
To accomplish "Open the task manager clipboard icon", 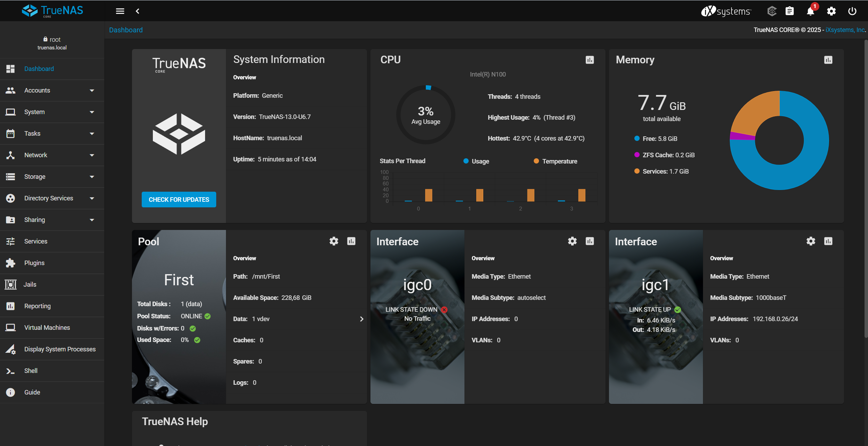I will (x=789, y=11).
